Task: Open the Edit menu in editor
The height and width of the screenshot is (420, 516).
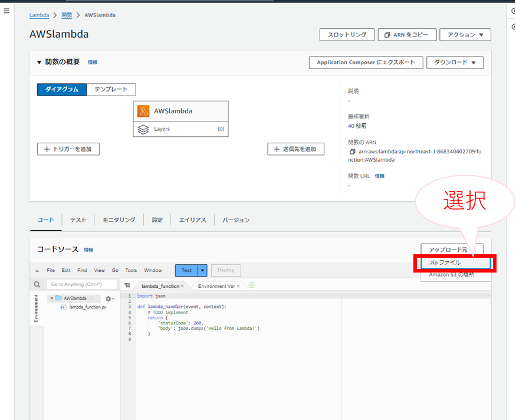Action: (x=66, y=270)
